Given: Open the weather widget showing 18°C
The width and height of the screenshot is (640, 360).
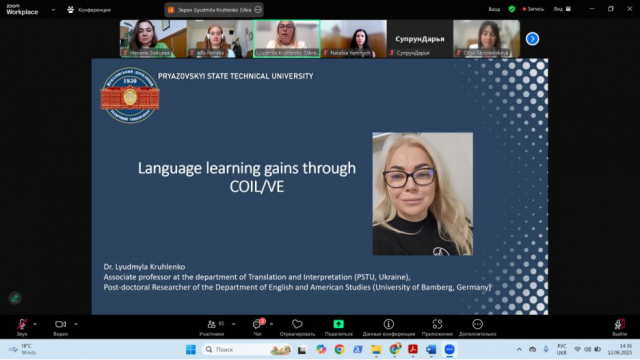Looking at the screenshot, I should click(23, 349).
